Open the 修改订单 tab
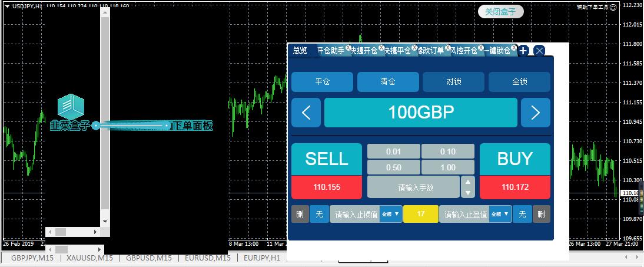644x267 pixels. pos(431,51)
